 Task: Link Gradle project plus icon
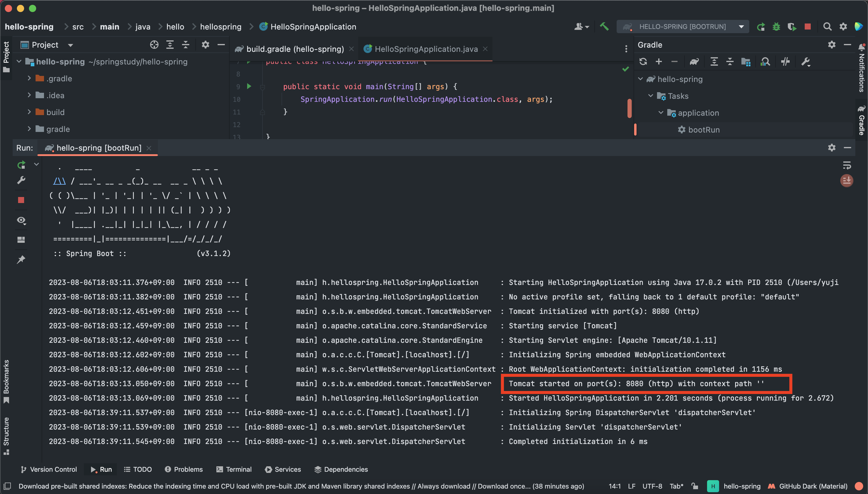click(x=659, y=62)
